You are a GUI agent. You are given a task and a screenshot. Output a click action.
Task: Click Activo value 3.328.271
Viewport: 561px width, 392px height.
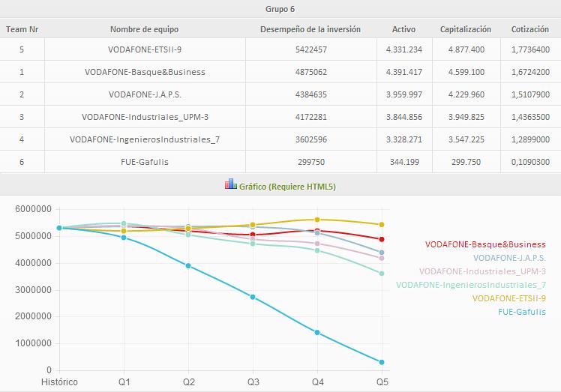404,139
